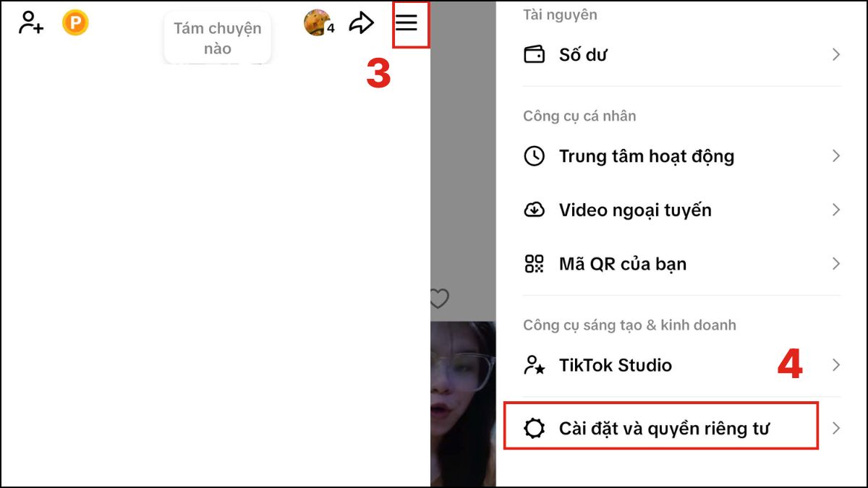Click the TikTok Studio creator icon

[534, 365]
